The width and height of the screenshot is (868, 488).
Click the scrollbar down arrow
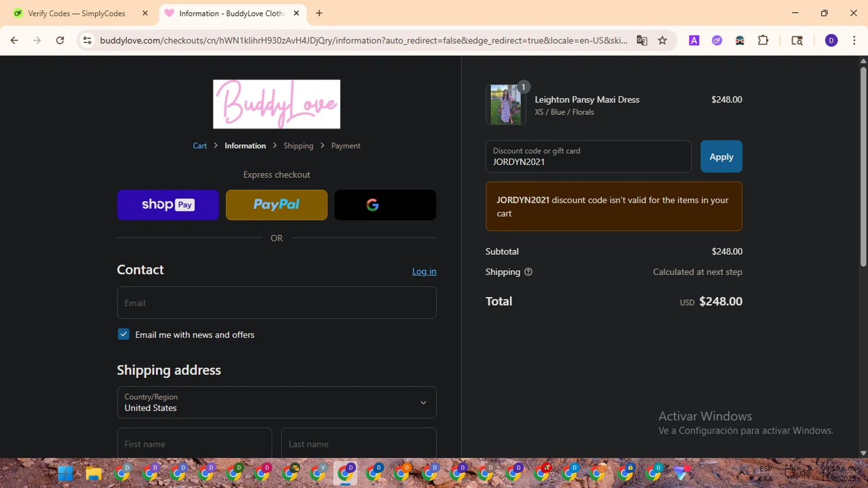point(863,453)
